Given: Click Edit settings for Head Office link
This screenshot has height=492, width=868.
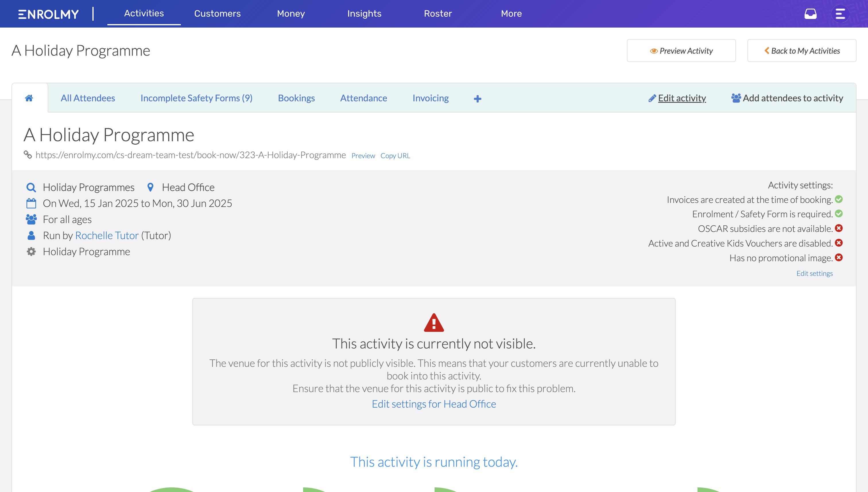Looking at the screenshot, I should click(434, 404).
